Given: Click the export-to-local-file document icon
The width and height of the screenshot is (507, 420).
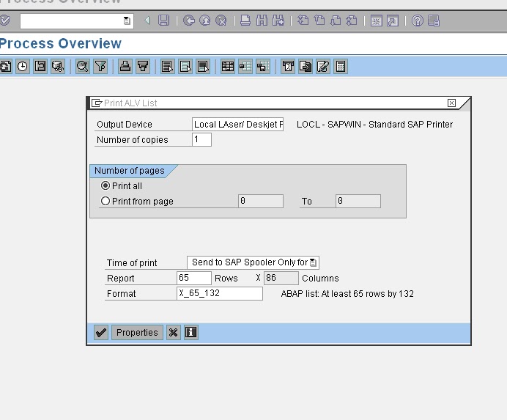Looking at the screenshot, I should coord(306,66).
